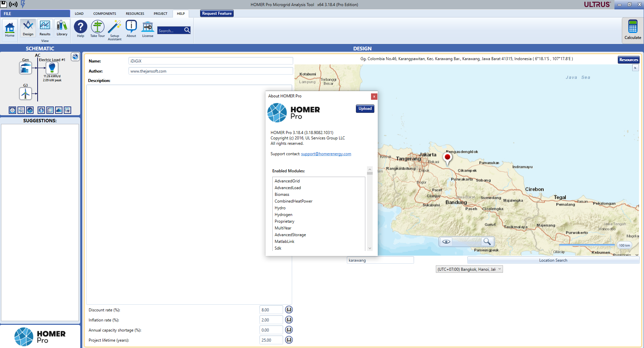This screenshot has height=348, width=644.
Task: Click the compass icon below schematic
Action: click(12, 110)
